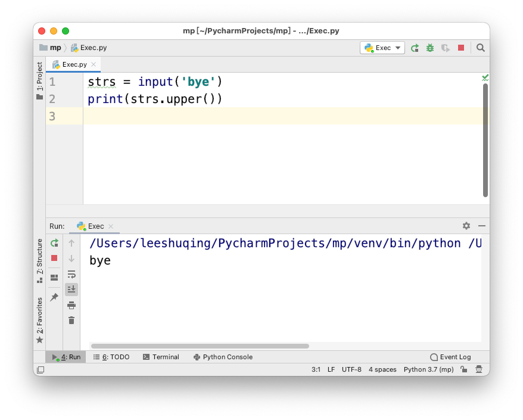Viewport: 523px width, 420px height.
Task: Switch the Python 3.7 (mp) interpreter
Action: [429, 369]
